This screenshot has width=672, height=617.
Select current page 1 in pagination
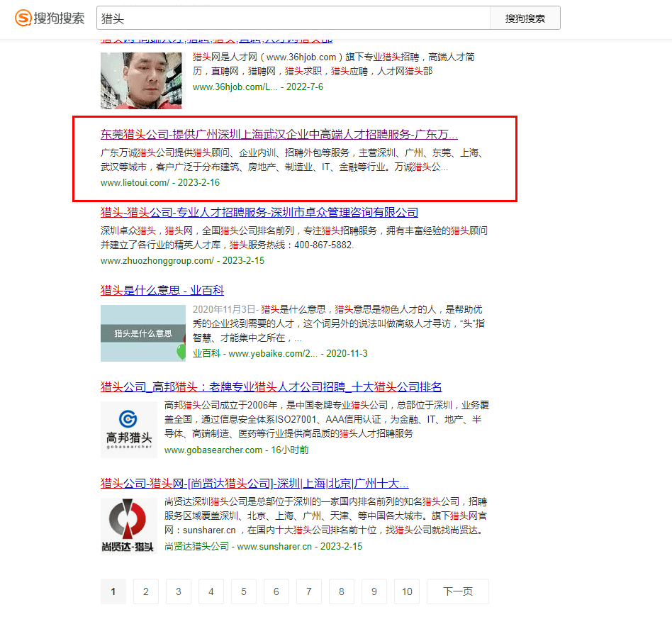(113, 591)
